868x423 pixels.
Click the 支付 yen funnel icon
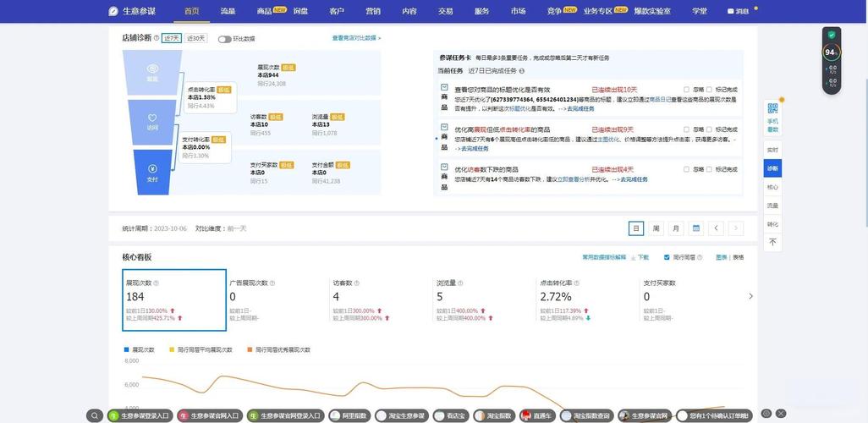153,170
